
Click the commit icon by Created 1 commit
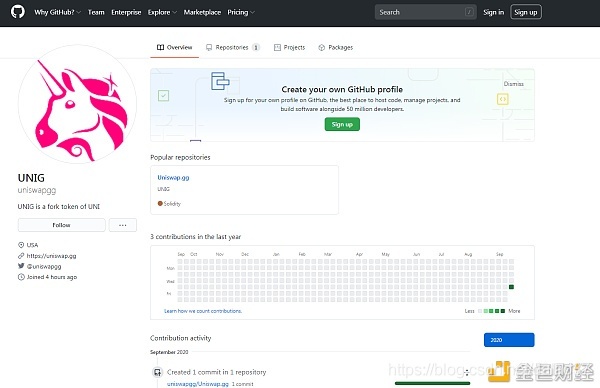tap(158, 372)
